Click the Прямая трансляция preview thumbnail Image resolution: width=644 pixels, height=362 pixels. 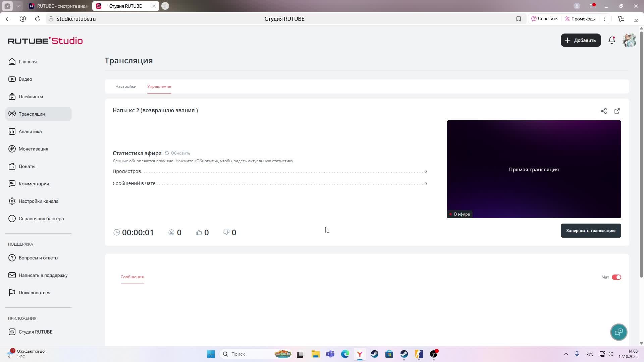point(534,169)
